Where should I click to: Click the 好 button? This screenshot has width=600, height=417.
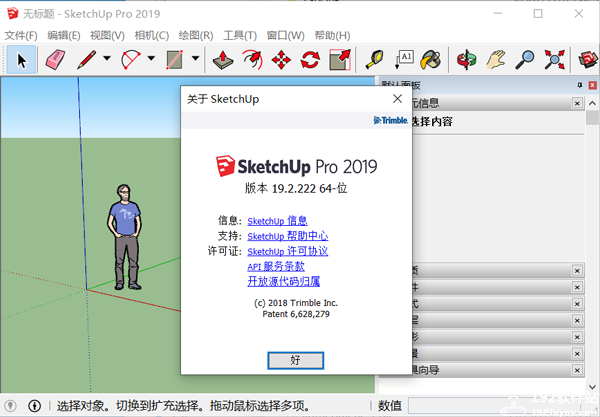tap(295, 360)
